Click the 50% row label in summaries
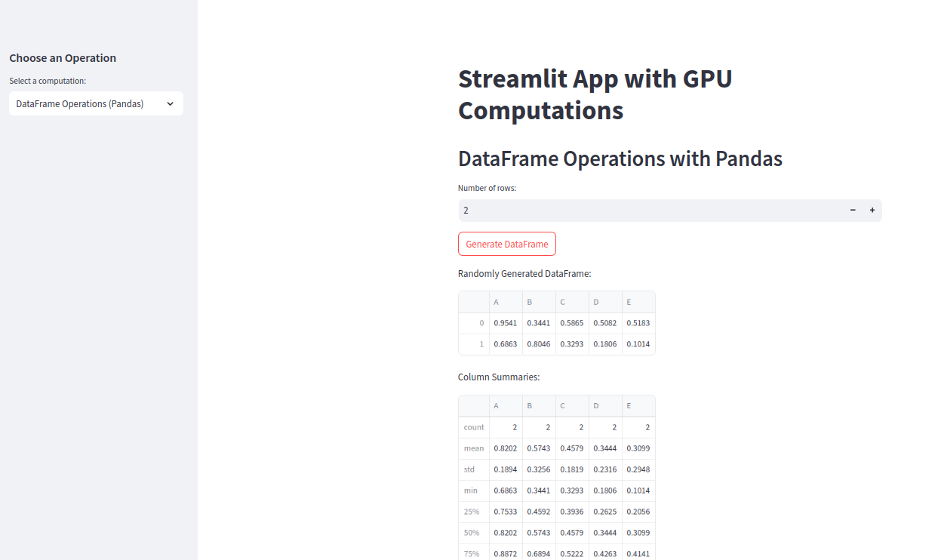The image size is (938, 560). point(474,533)
